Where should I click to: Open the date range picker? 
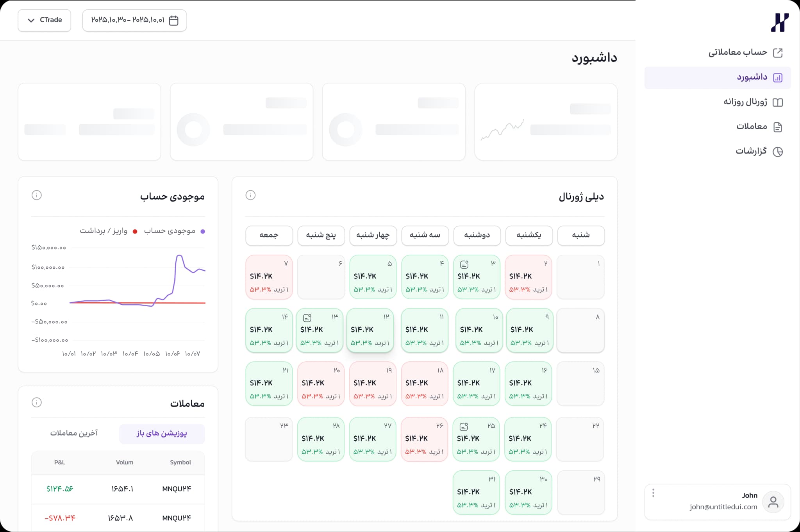pyautogui.click(x=134, y=20)
